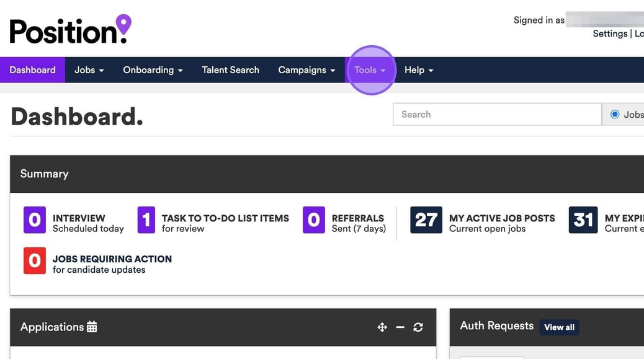The image size is (644, 359).
Task: Expand the Campaigns dropdown menu
Action: coord(306,70)
